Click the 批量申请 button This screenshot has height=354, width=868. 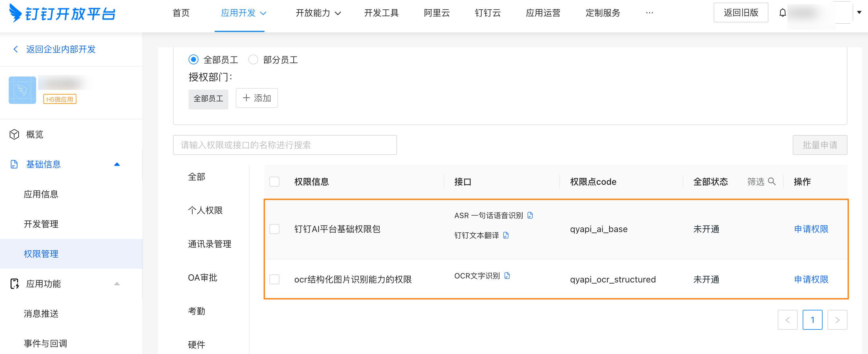(x=819, y=145)
